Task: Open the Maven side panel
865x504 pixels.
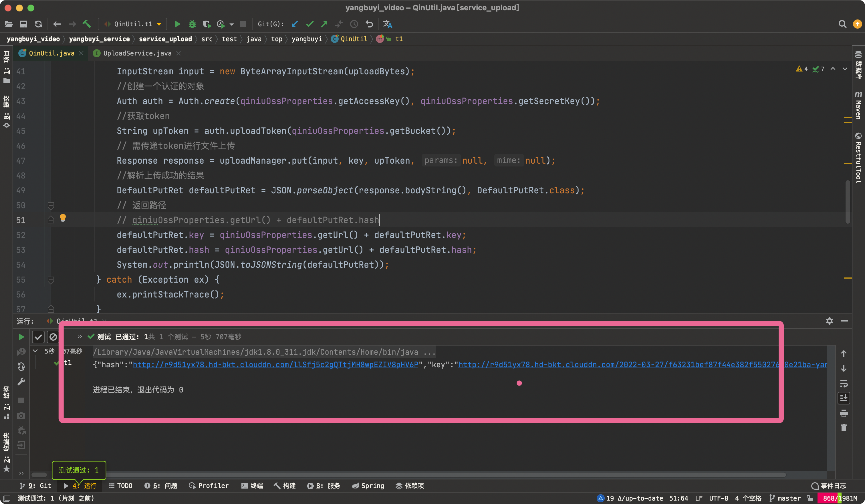Action: (x=858, y=105)
